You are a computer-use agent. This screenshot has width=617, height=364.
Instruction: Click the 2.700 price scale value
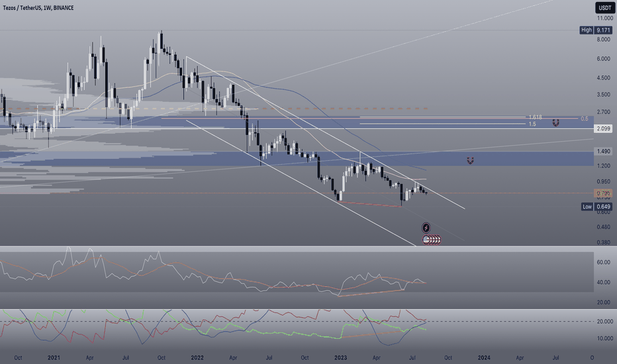tap(603, 112)
